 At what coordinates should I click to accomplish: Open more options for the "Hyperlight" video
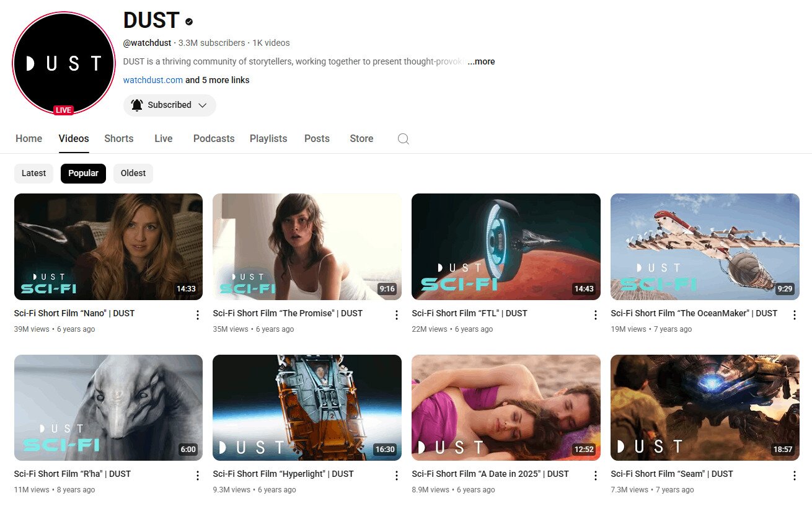(x=397, y=476)
